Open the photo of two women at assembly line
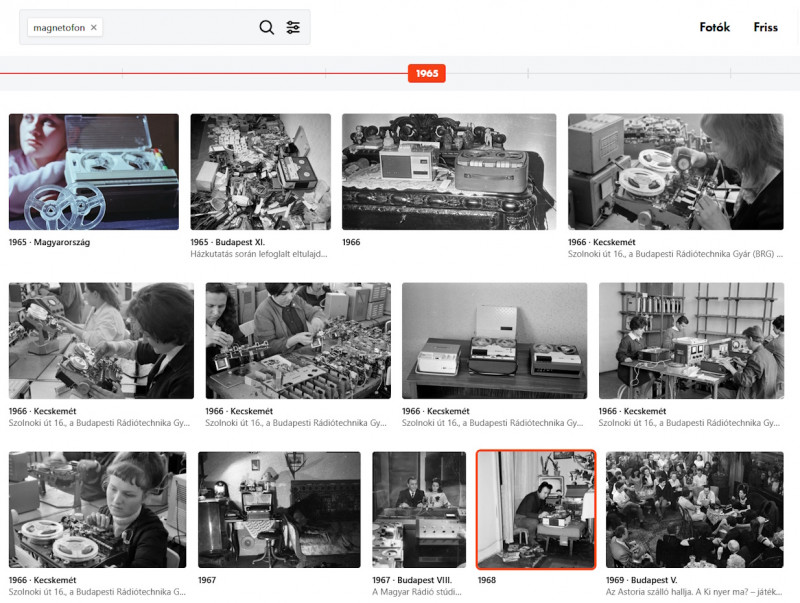 (x=298, y=340)
